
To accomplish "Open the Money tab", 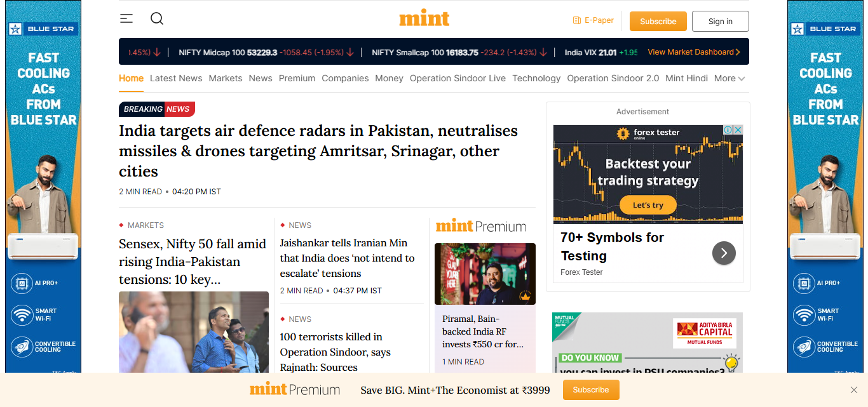I will point(389,78).
